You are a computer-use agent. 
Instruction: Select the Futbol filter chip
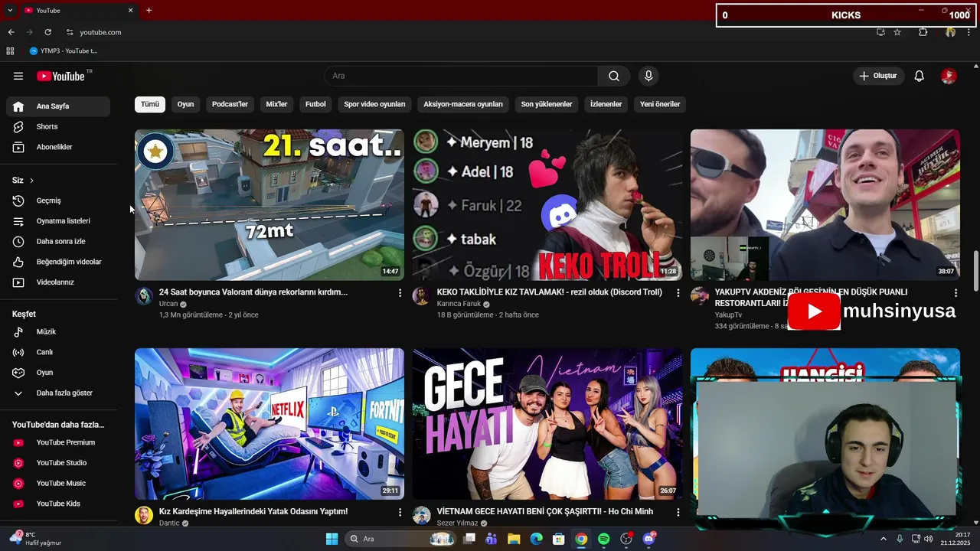[315, 104]
